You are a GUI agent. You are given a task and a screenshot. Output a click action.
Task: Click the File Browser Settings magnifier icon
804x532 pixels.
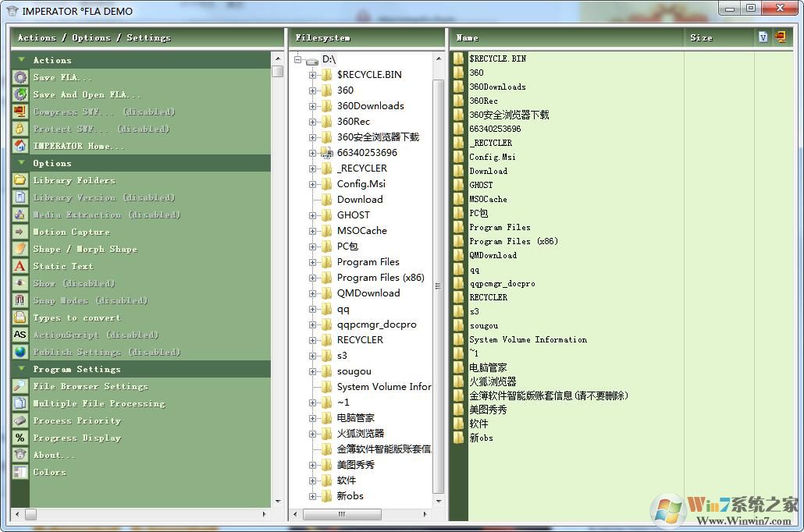21,386
